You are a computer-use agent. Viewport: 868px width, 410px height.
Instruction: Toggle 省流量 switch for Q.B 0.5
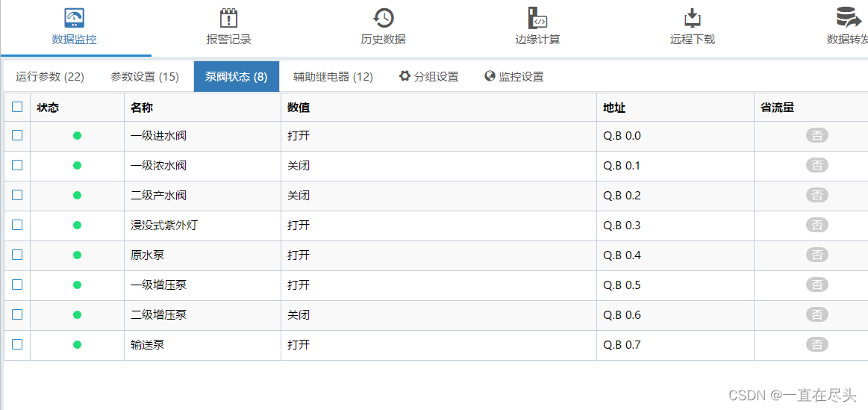[817, 285]
